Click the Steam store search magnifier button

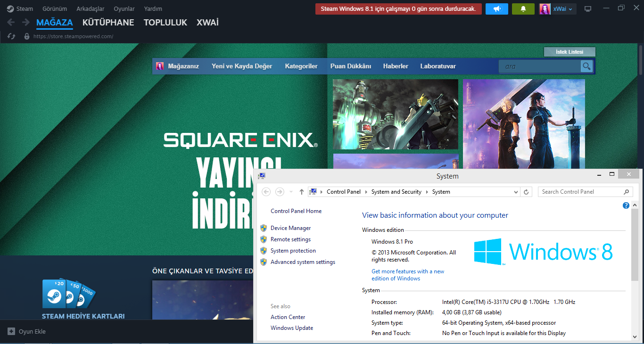point(586,66)
